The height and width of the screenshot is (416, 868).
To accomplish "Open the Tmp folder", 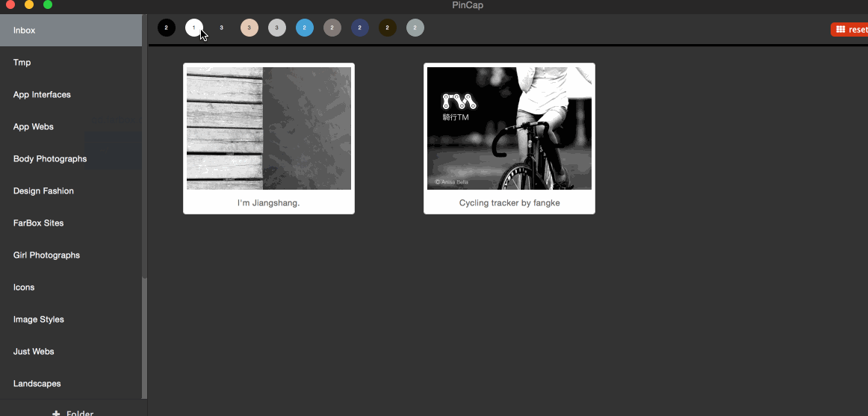I will pos(71,63).
